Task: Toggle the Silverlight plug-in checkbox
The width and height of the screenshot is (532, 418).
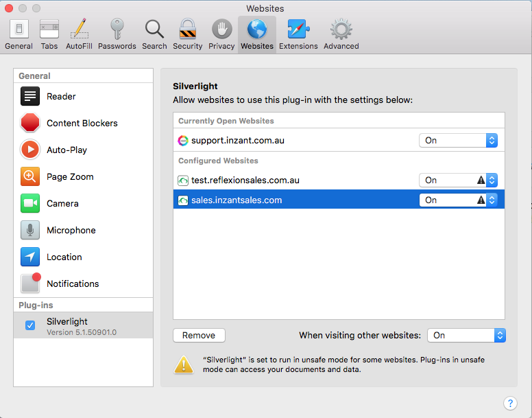Action: (30, 325)
